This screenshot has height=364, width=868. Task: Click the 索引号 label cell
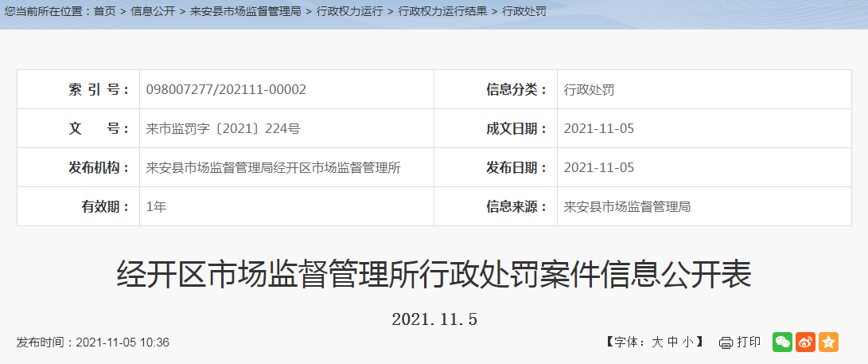[x=78, y=90]
